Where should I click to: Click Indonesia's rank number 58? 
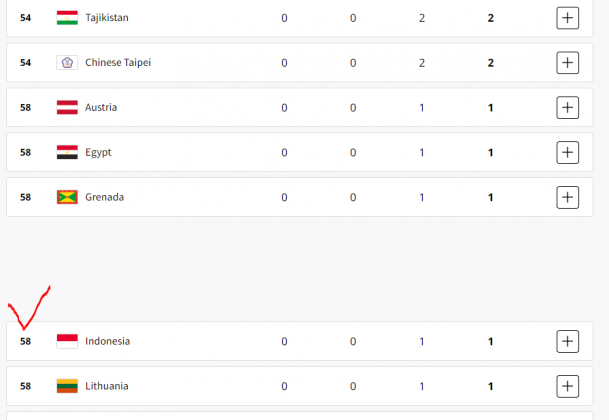(26, 341)
